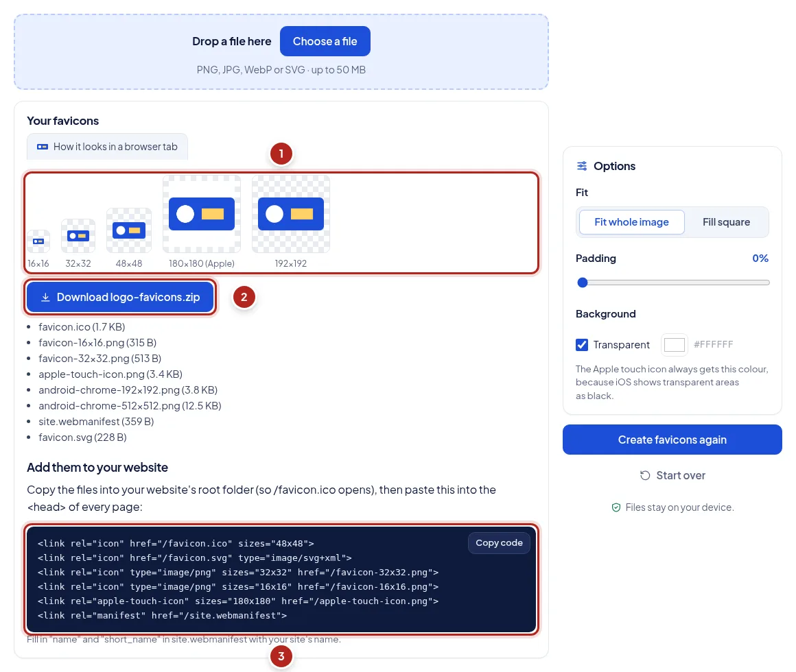Click the Padding slider handle

583,283
